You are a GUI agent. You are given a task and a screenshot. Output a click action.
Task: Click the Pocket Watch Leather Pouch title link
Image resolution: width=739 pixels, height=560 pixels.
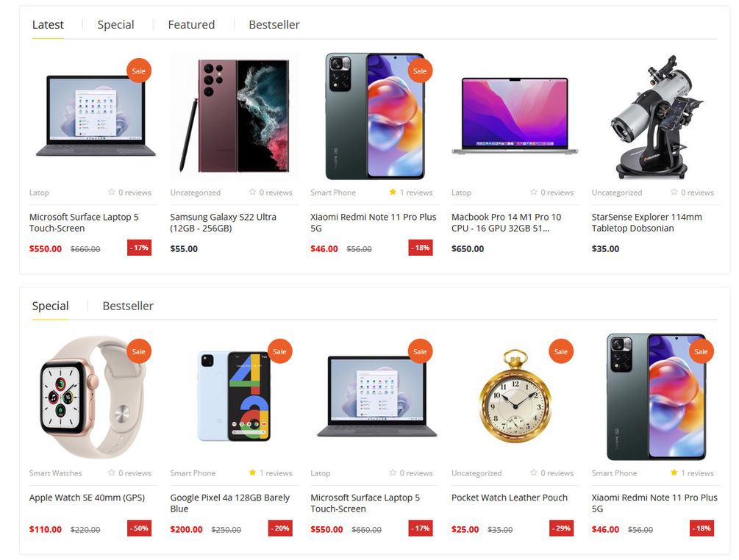510,498
